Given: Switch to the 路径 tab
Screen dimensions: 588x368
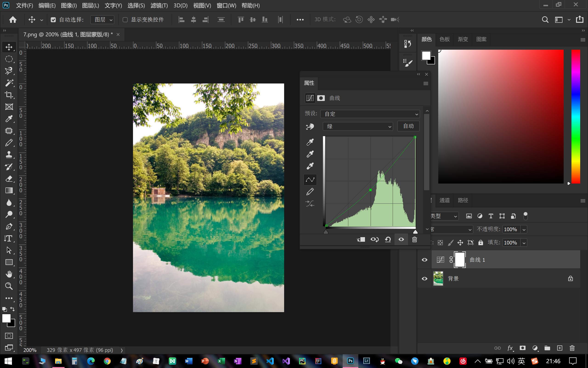Looking at the screenshot, I should coord(463,200).
